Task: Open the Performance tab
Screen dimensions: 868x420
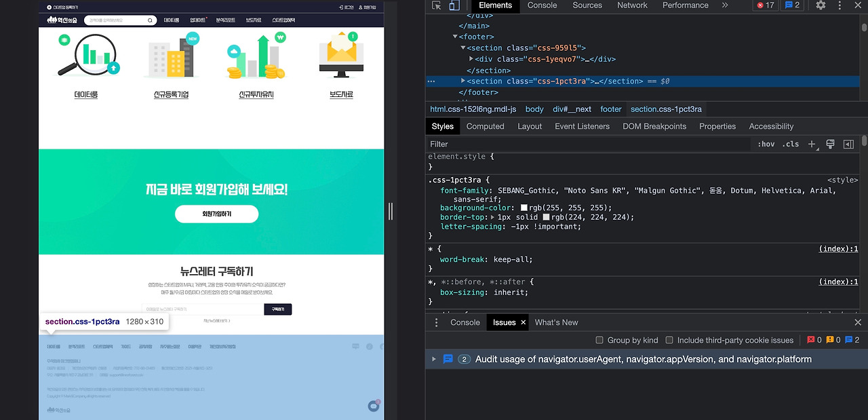Action: coord(686,5)
